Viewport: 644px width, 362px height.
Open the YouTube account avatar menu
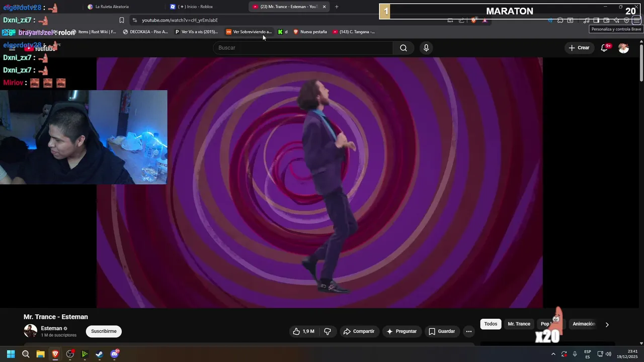click(623, 48)
